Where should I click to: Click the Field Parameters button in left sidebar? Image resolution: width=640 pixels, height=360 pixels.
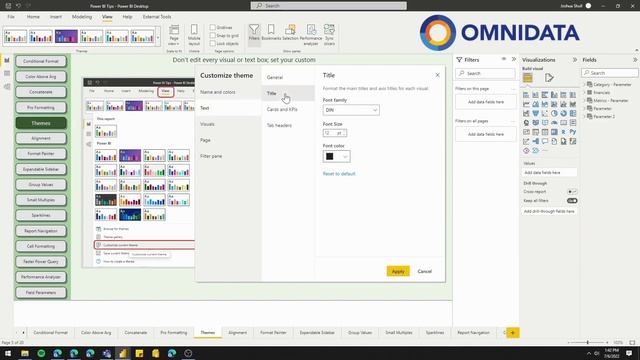tap(41, 292)
